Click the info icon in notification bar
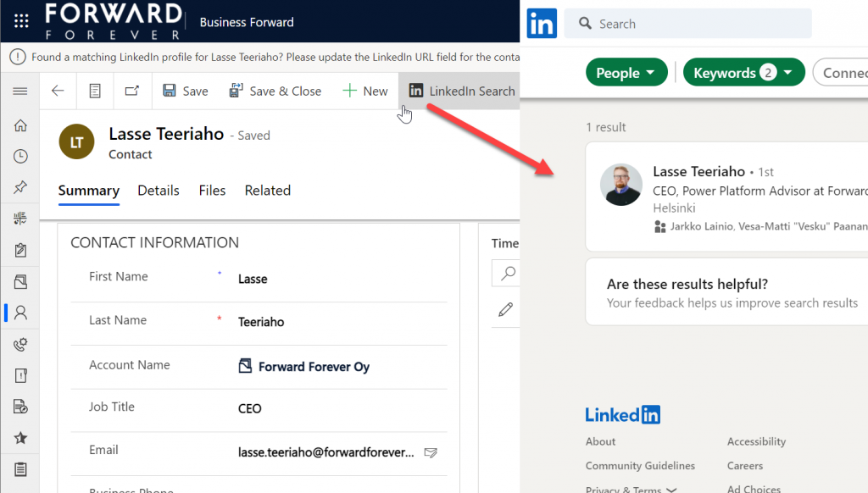 point(18,57)
